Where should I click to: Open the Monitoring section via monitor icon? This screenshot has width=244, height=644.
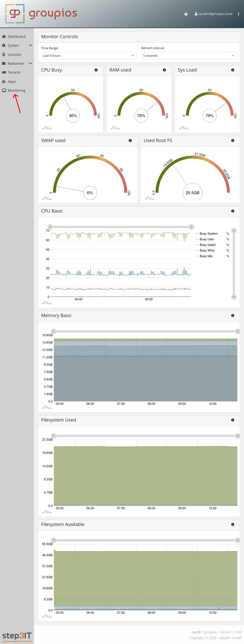pyautogui.click(x=4, y=90)
